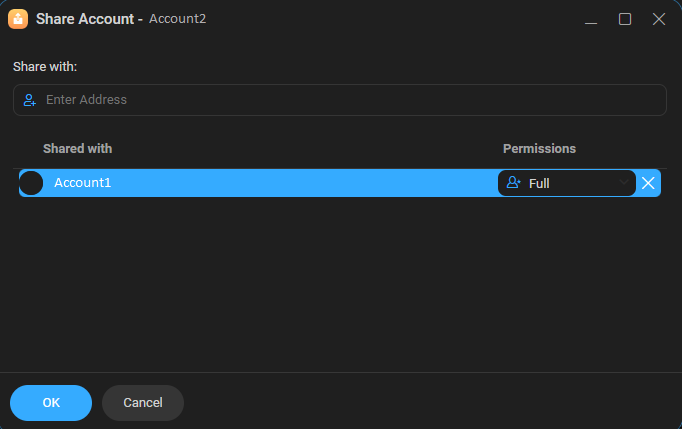Screen dimensions: 682x429
Task: Expand the permissions chevron arrow for Account1
Action: coord(625,183)
